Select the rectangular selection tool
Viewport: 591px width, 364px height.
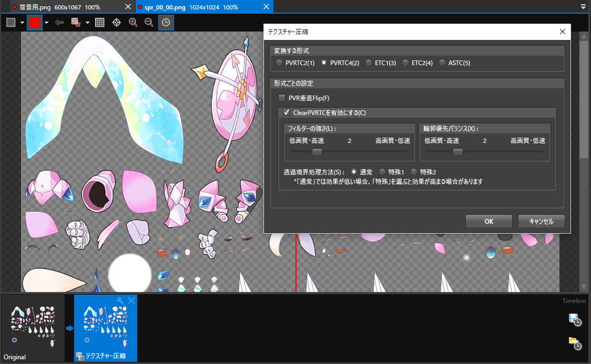click(x=11, y=23)
